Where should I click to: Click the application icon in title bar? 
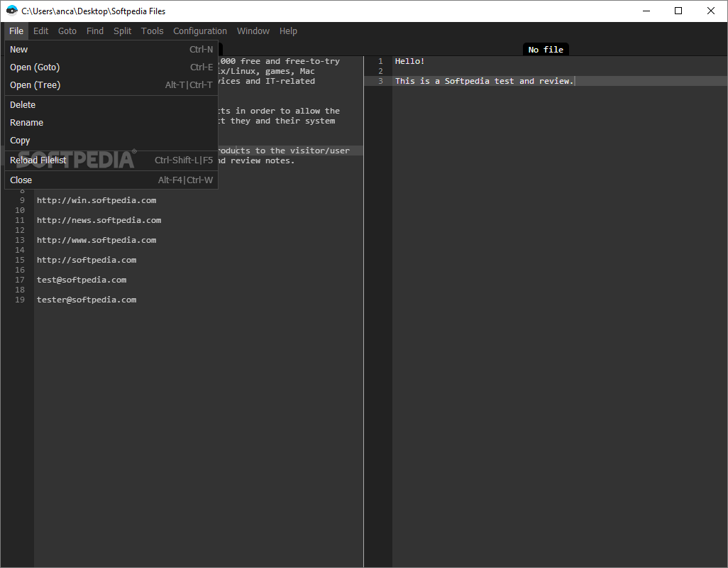point(11,11)
